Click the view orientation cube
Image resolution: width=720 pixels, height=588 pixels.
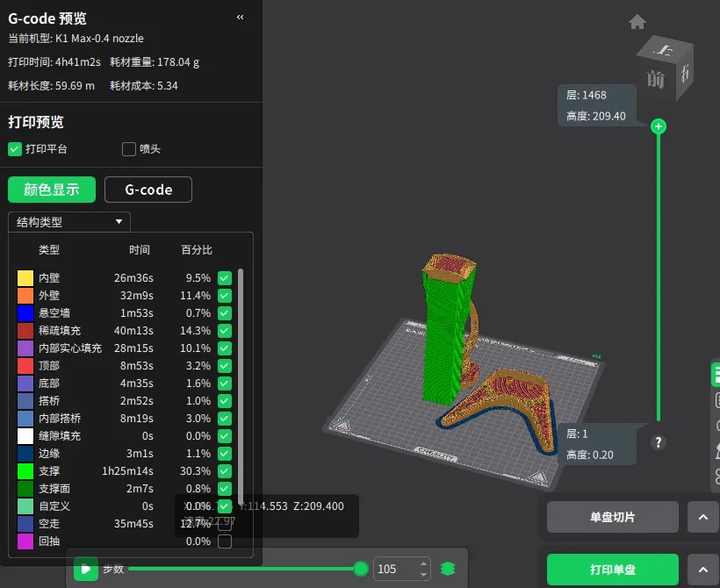coord(666,66)
